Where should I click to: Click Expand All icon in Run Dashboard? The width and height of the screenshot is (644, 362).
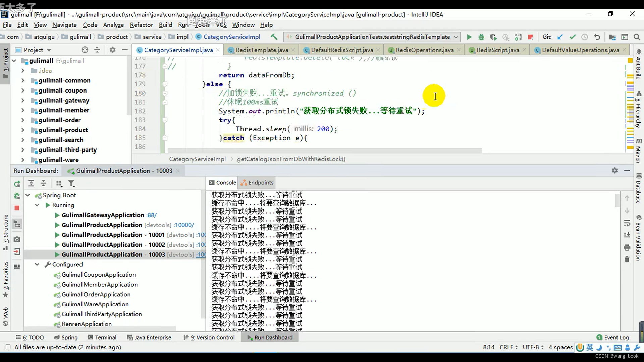tap(31, 183)
